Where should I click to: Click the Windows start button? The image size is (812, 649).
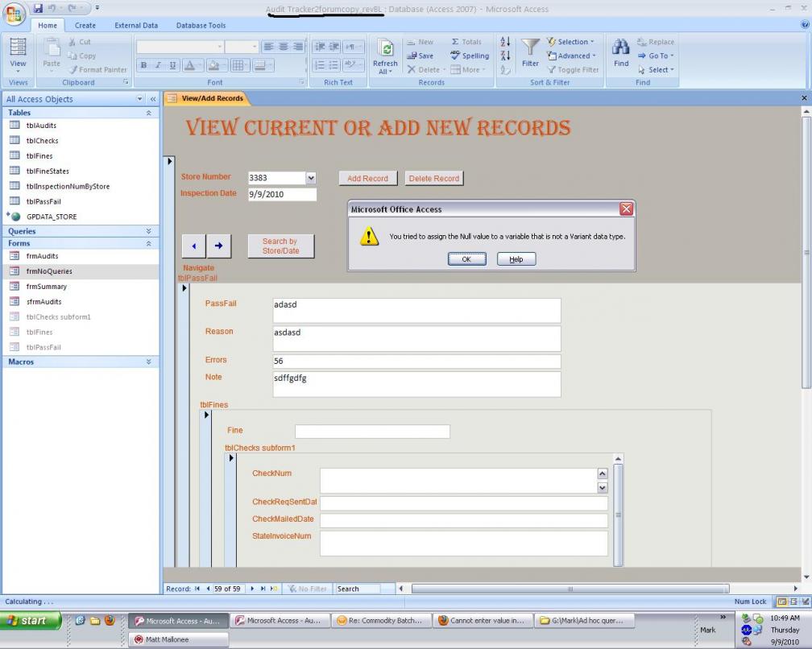coord(31,621)
